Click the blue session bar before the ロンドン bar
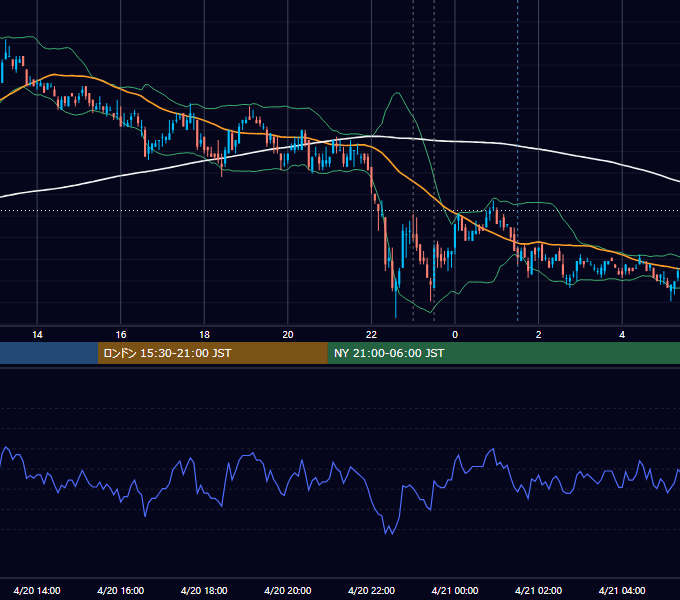 tap(49, 353)
